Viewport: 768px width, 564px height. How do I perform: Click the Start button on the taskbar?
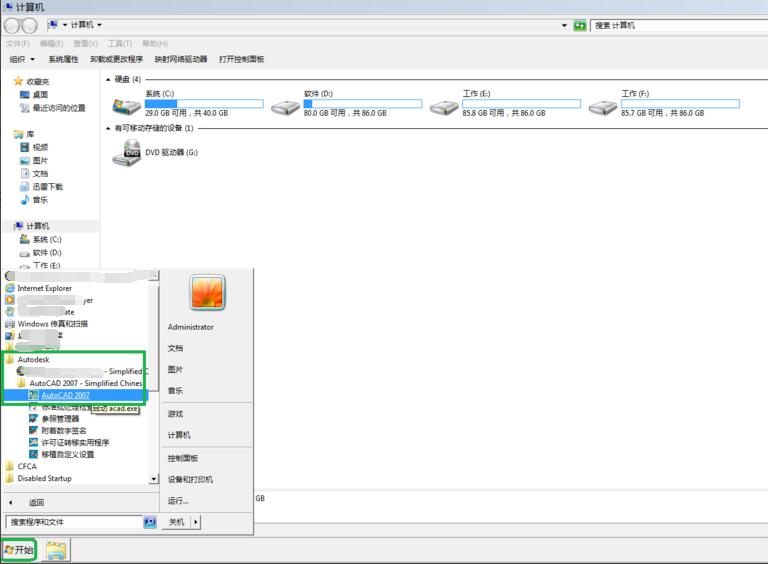[19, 550]
